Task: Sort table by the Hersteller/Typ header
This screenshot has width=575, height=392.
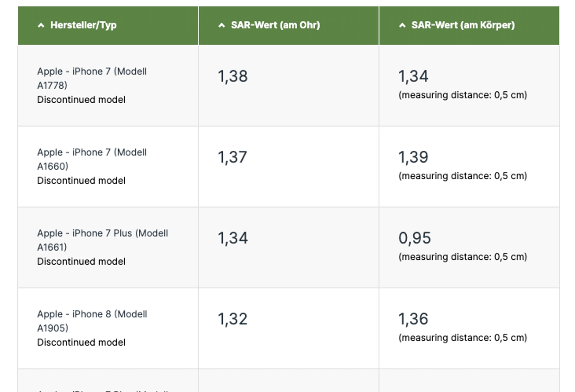Action: point(83,25)
